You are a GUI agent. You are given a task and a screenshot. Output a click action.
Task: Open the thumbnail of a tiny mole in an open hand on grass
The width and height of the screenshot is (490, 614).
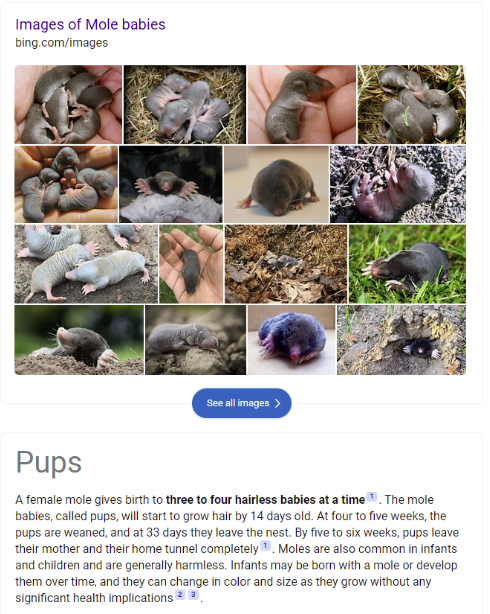coord(191,264)
